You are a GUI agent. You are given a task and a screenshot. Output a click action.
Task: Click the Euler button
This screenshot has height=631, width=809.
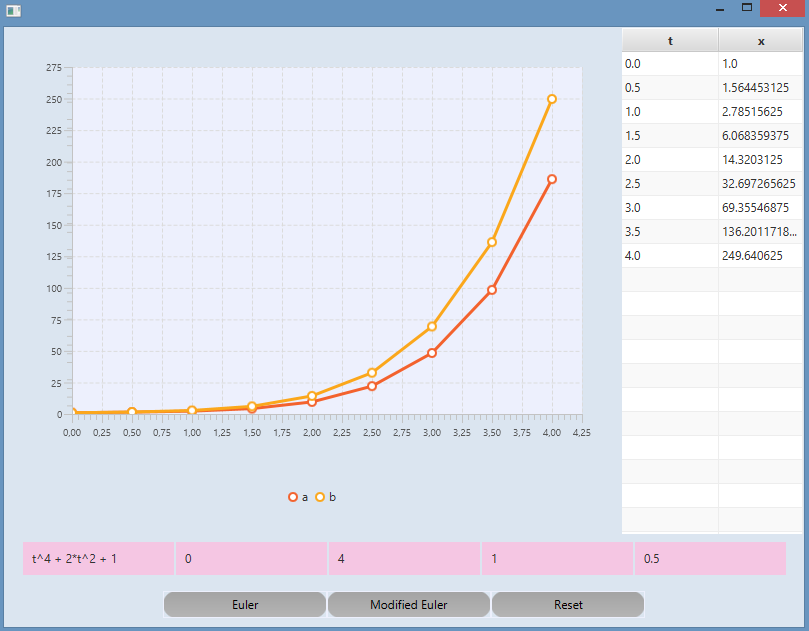(x=245, y=604)
